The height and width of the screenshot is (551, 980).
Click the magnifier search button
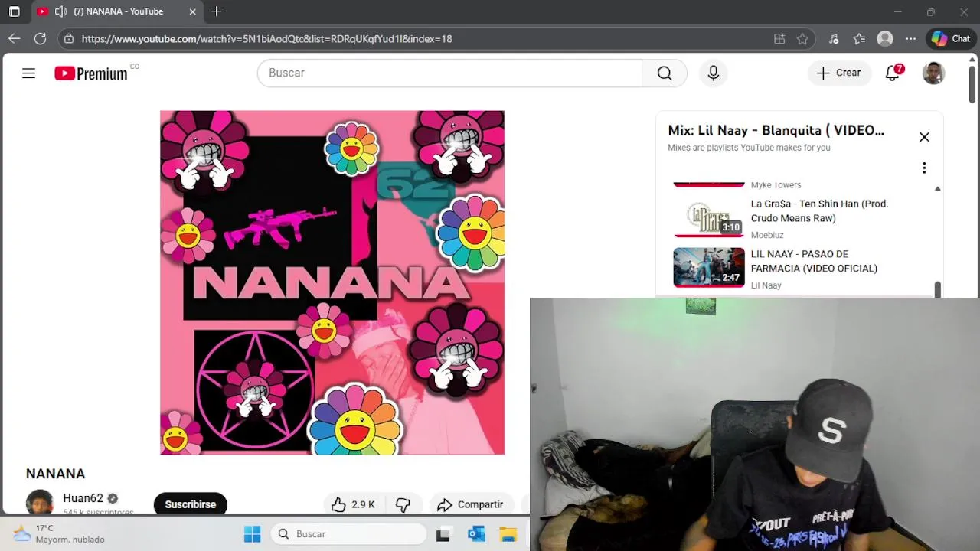coord(665,73)
